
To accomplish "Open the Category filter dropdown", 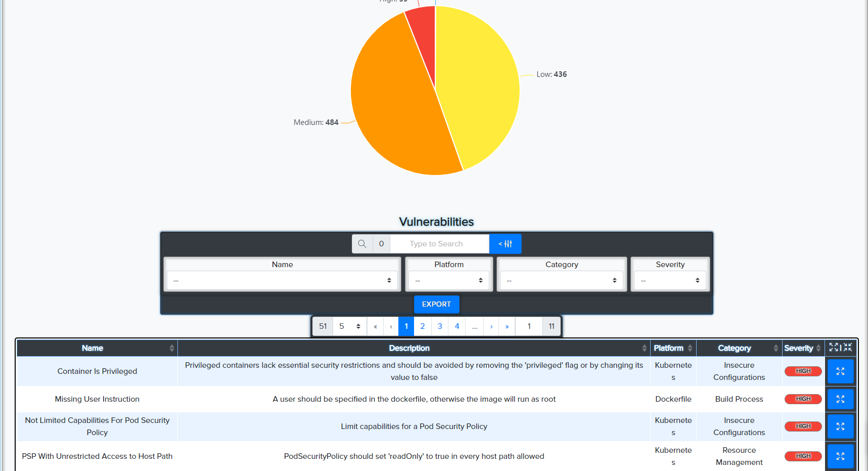I will pyautogui.click(x=562, y=280).
